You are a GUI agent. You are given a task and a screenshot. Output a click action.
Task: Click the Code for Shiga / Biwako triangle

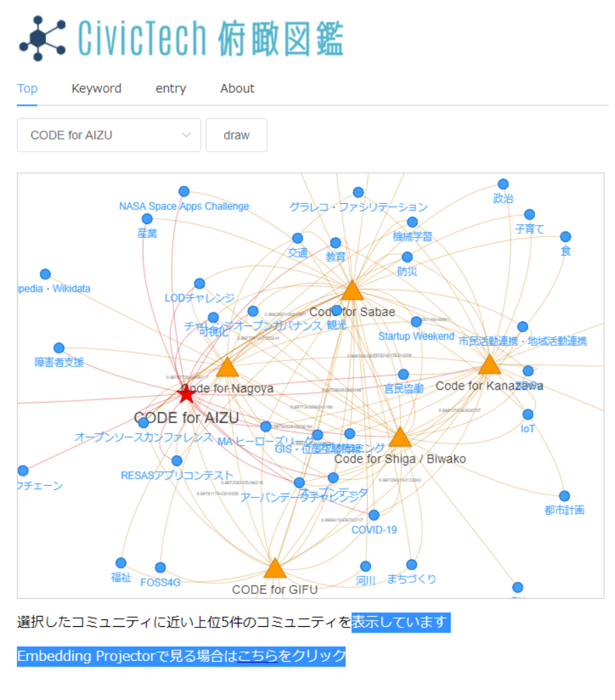400,437
